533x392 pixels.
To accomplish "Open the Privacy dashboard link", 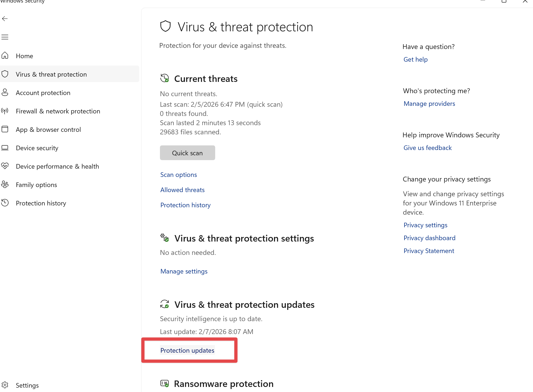I will pyautogui.click(x=429, y=238).
